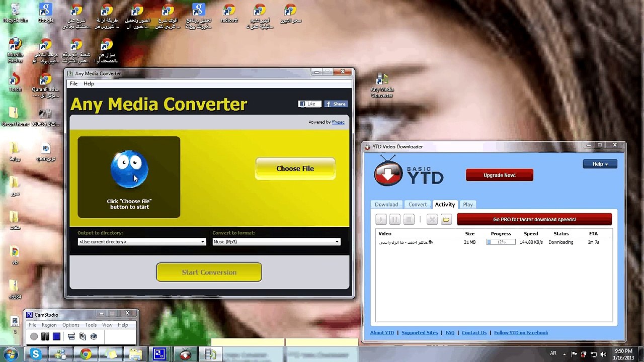
Task: Click YTD pause download icon
Action: [394, 219]
